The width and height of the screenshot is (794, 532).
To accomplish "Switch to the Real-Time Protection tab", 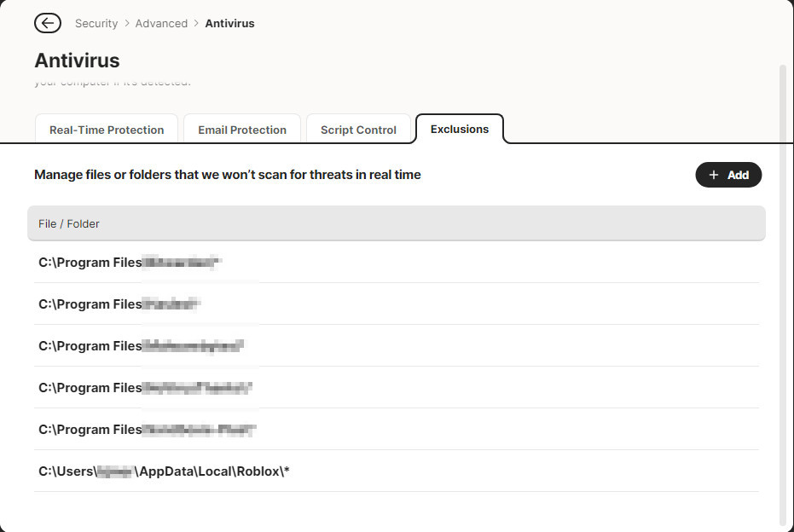I will point(107,130).
